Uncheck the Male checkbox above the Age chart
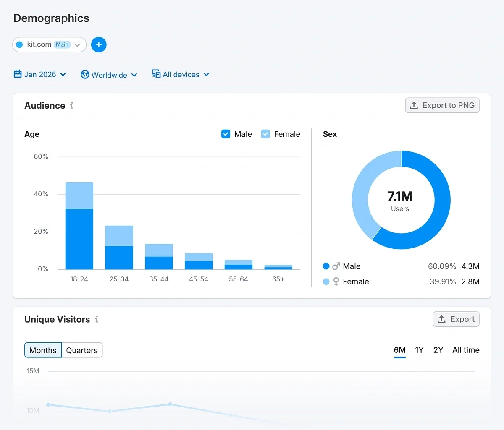 tap(226, 134)
